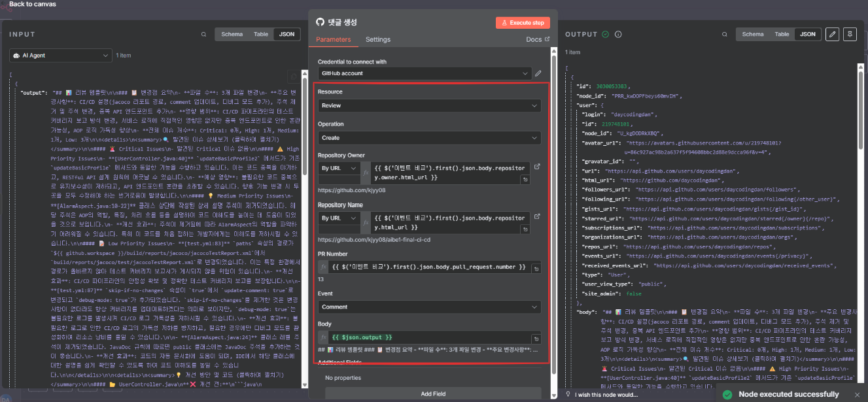This screenshot has width=868, height=402.
Task: Click fx icon of PR Number field
Action: [323, 267]
